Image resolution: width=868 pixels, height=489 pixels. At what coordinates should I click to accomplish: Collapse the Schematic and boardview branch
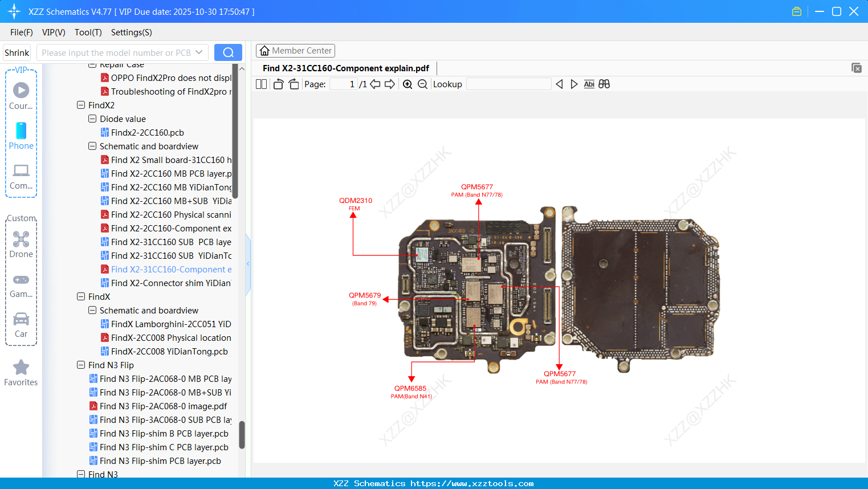tap(92, 146)
